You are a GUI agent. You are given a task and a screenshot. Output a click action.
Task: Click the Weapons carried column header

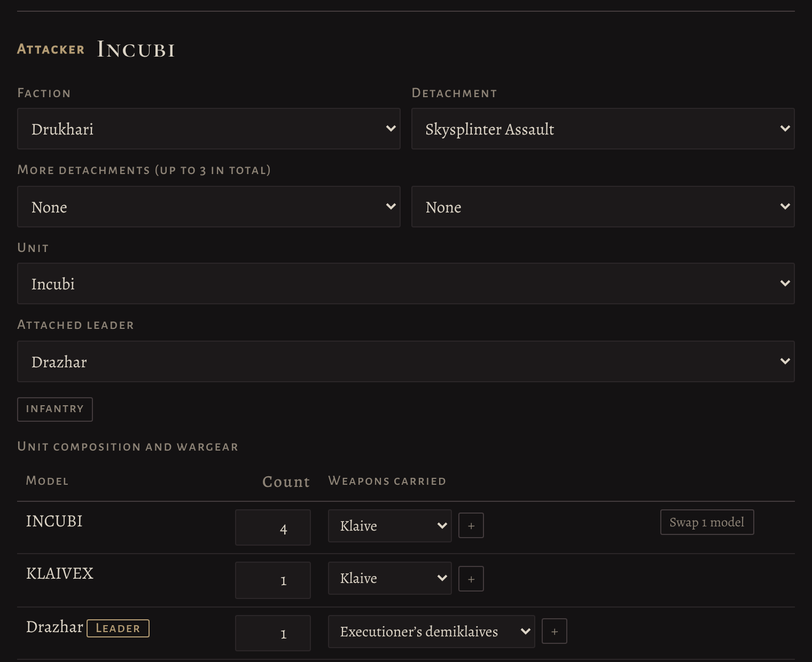tap(387, 480)
